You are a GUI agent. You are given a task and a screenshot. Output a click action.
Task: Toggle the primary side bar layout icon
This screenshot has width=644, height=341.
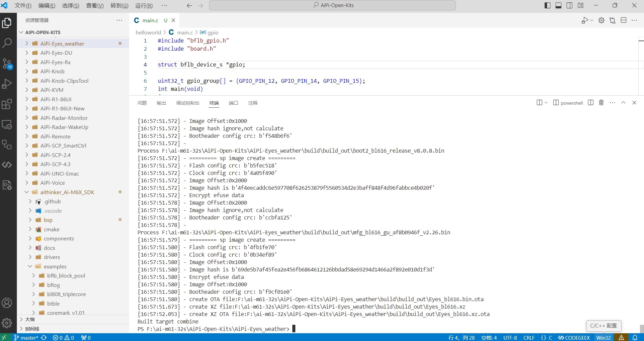[x=548, y=5]
